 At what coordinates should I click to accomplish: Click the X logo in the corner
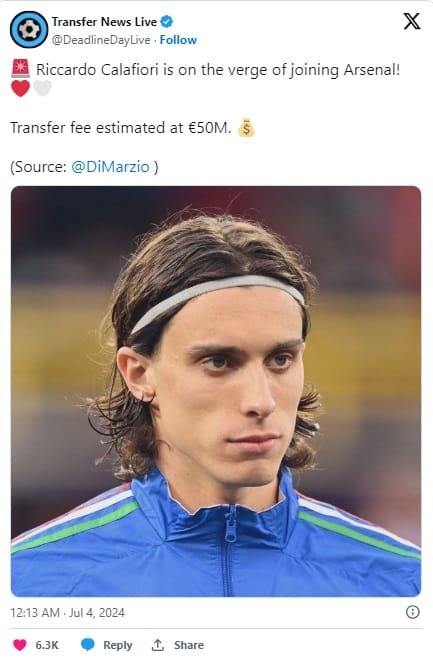(x=412, y=21)
